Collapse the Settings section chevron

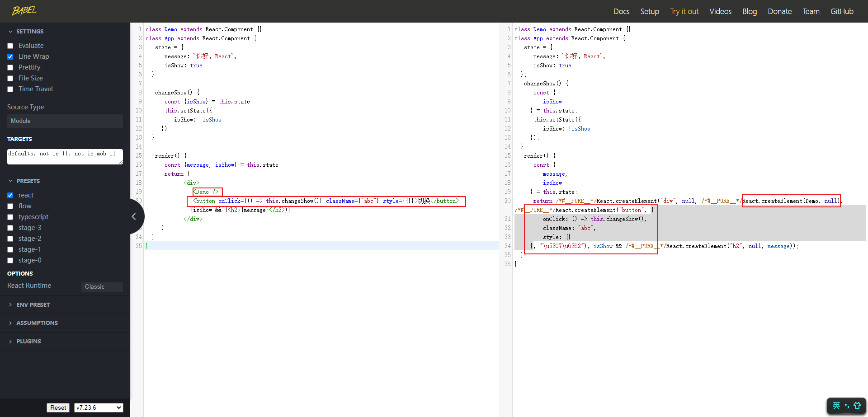click(10, 32)
